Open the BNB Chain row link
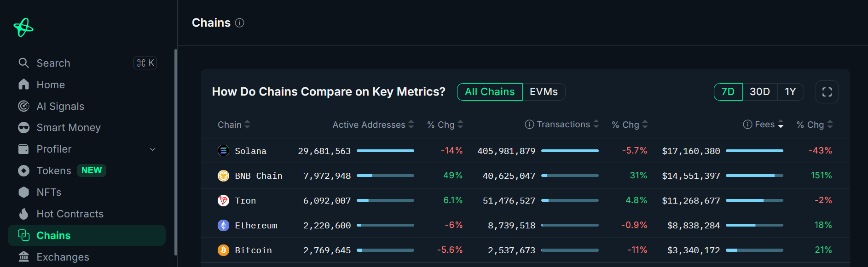868x267 pixels. [259, 176]
